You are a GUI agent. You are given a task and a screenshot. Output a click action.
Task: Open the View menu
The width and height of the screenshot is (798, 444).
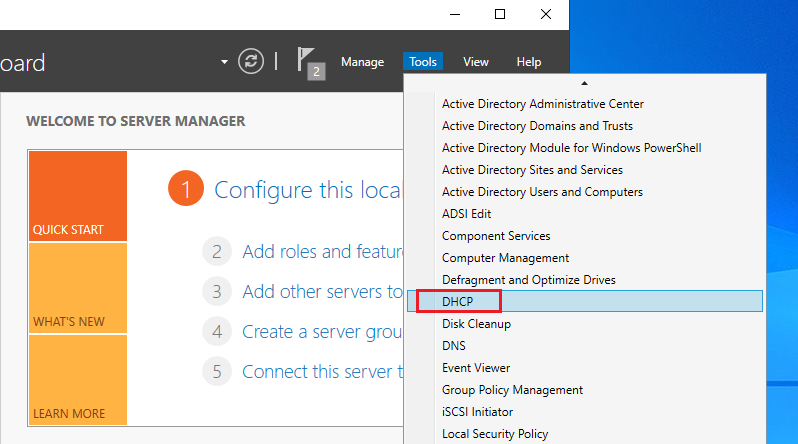476,62
